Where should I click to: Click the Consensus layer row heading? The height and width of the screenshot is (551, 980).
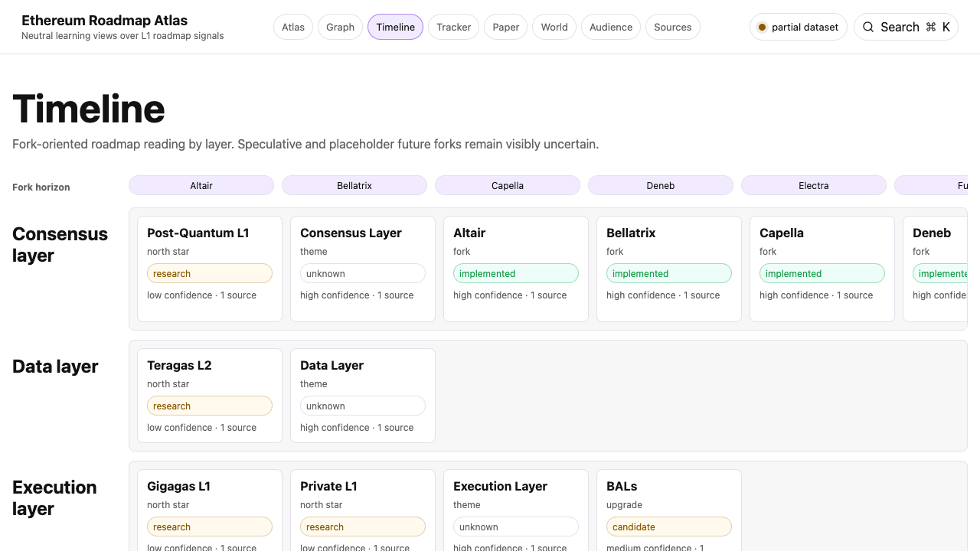click(x=60, y=245)
